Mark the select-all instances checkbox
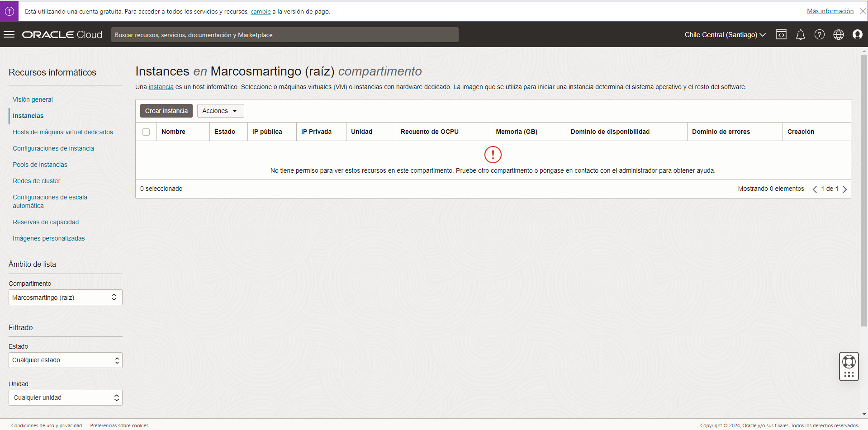The image size is (868, 430). (146, 132)
